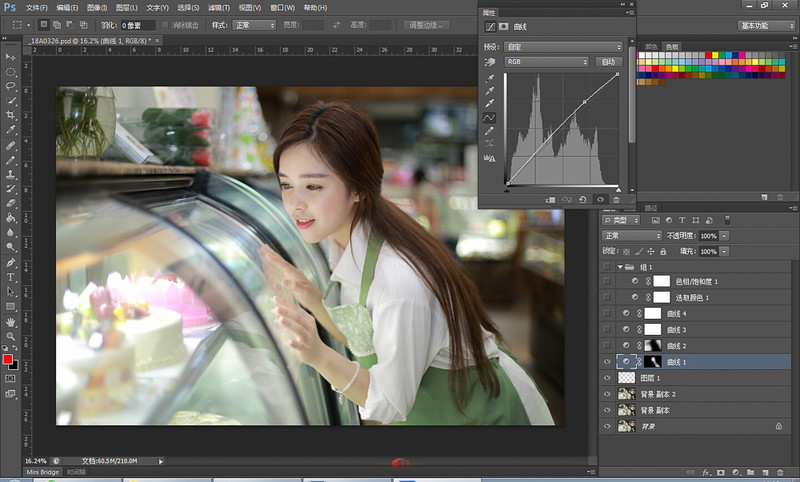The height and width of the screenshot is (482, 800).
Task: Delete the adjustment layer from Properties panel
Action: tap(616, 200)
